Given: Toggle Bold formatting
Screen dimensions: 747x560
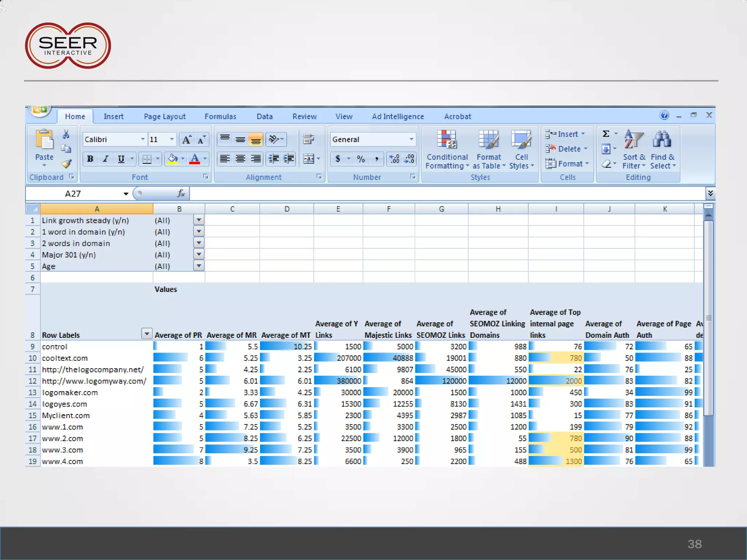Looking at the screenshot, I should (x=90, y=159).
